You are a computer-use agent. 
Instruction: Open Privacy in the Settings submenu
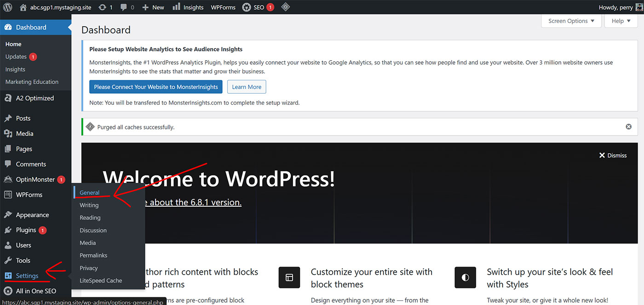coord(89,268)
